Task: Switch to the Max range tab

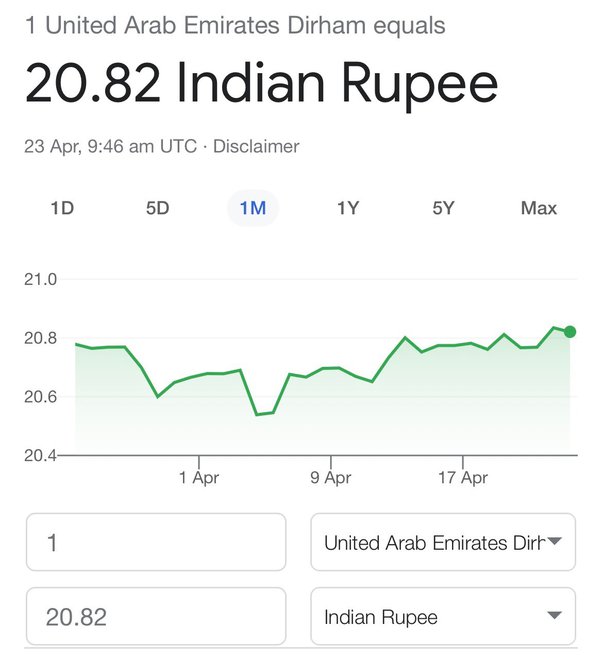Action: pos(539,208)
